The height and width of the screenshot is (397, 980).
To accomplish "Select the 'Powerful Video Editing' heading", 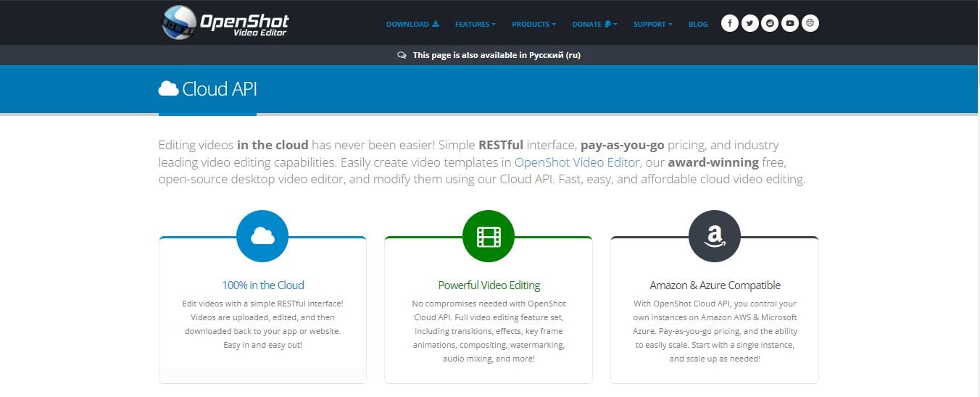I will [489, 285].
